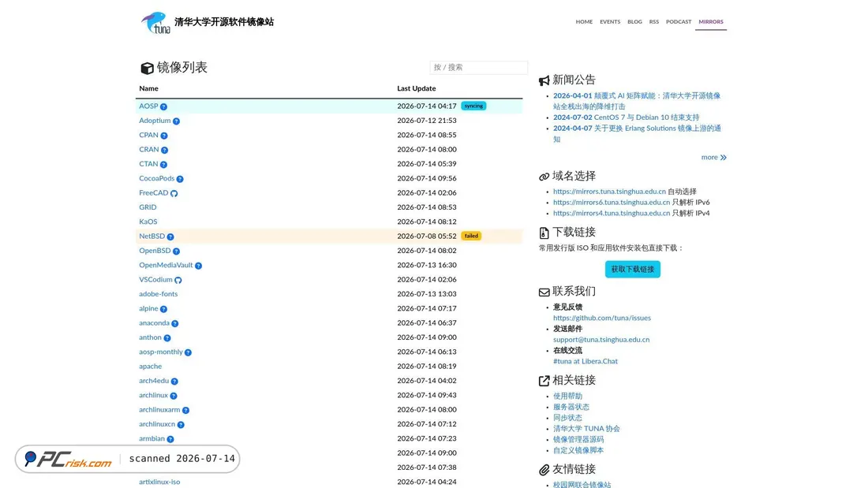Open help icon beside armbian
This screenshot has width=868, height=488.
[170, 439]
